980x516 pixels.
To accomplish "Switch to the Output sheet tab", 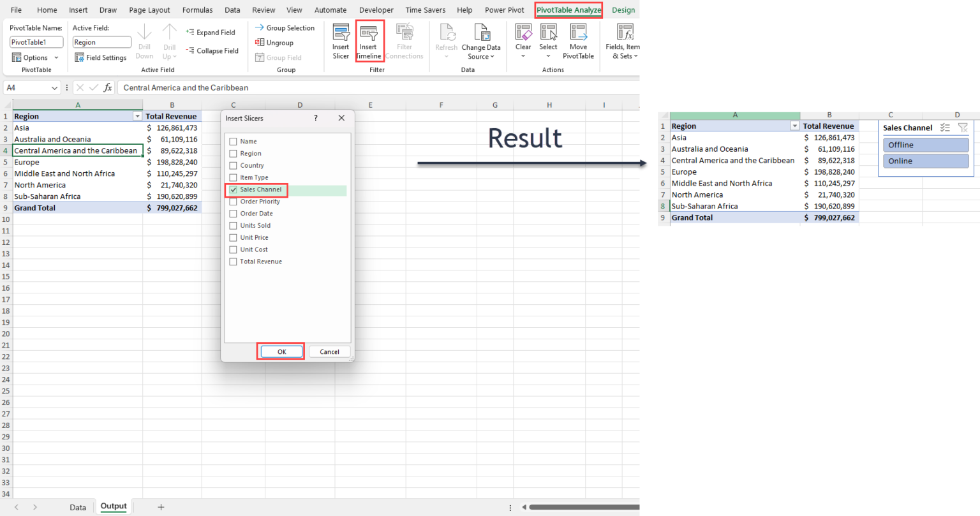I will pos(114,506).
